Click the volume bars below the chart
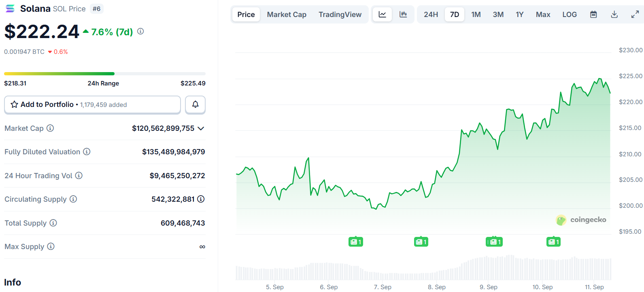The height and width of the screenshot is (292, 644). click(423, 268)
